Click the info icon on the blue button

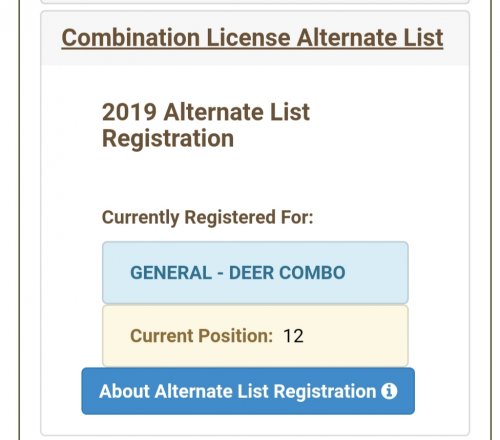389,391
